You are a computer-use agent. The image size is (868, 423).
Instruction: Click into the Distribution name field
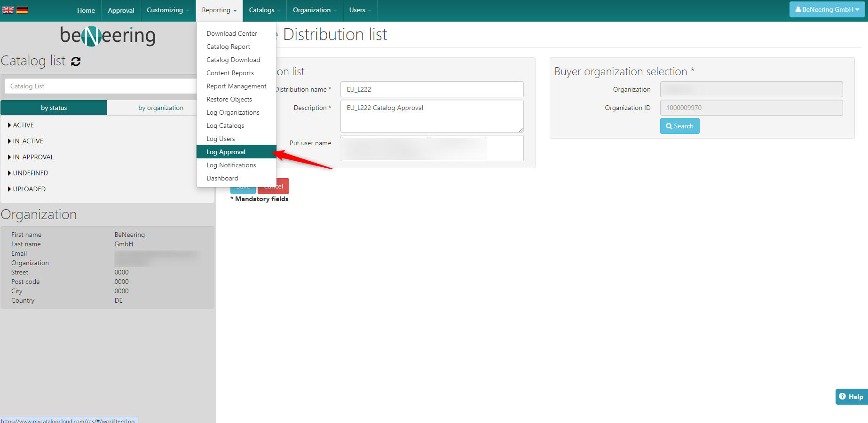pos(432,89)
